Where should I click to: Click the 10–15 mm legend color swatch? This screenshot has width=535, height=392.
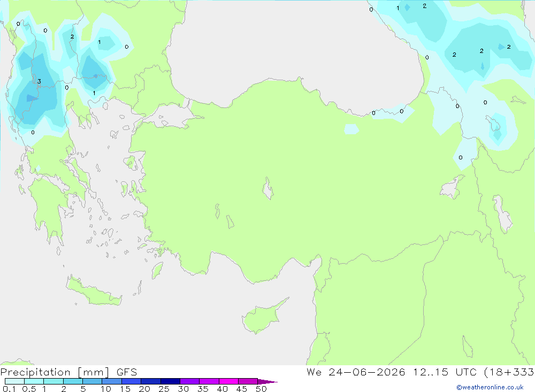112,381
